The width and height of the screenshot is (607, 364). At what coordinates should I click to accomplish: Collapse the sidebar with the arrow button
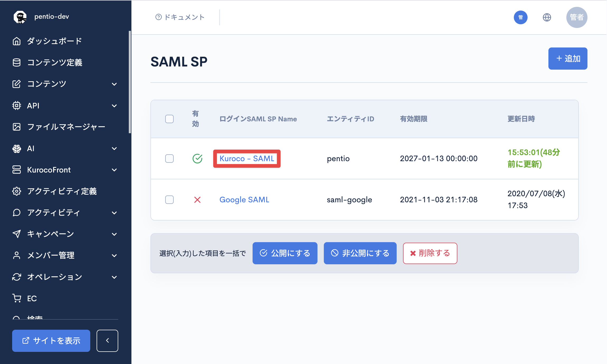click(x=107, y=341)
